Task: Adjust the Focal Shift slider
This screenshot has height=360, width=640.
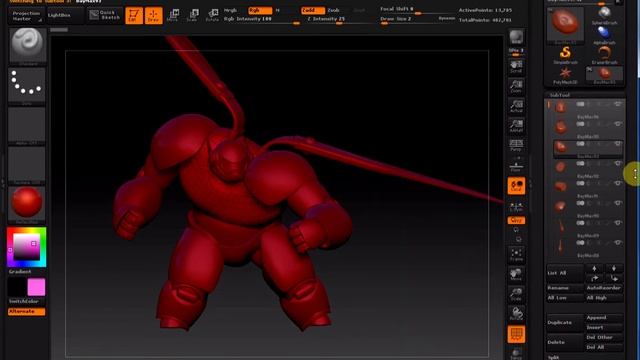Action: pyautogui.click(x=416, y=10)
